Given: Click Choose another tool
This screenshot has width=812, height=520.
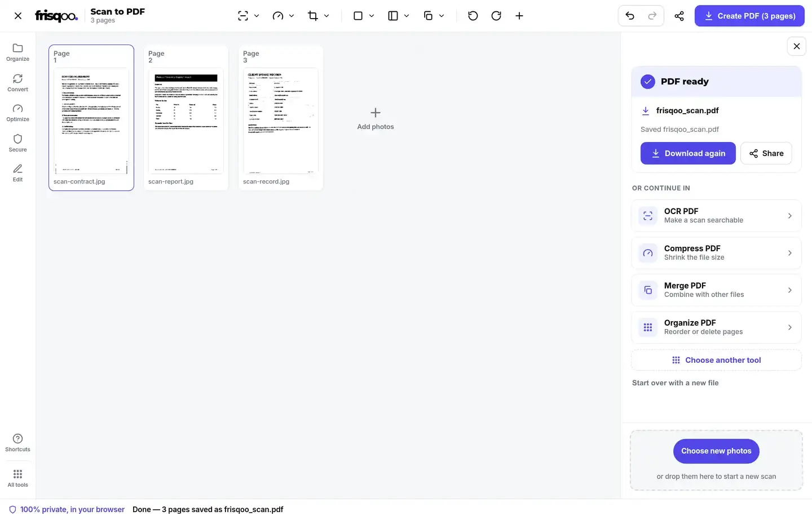Looking at the screenshot, I should click(x=716, y=360).
